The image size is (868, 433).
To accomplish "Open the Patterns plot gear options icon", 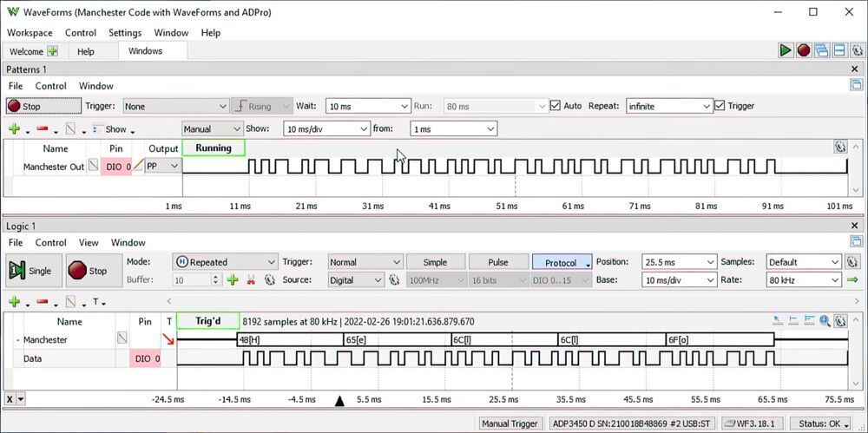I will [x=839, y=148].
